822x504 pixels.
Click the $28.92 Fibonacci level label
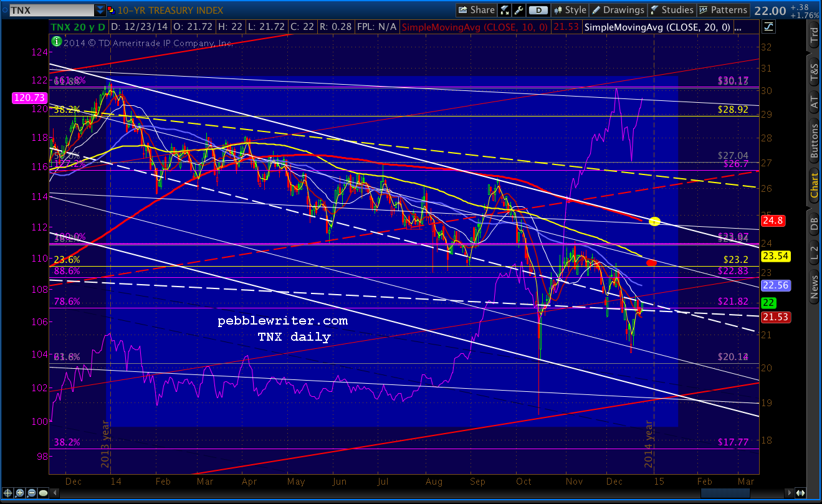pos(733,108)
